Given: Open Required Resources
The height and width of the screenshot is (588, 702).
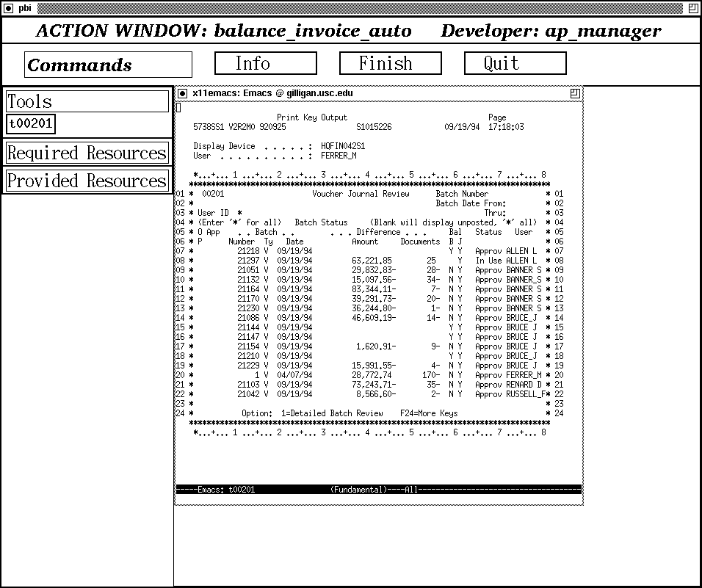Looking at the screenshot, I should click(87, 153).
